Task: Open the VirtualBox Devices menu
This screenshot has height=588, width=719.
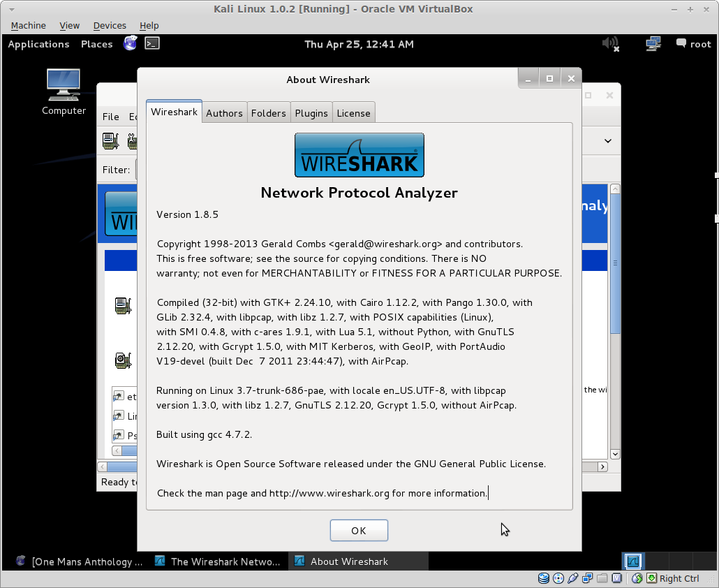Action: [x=110, y=26]
